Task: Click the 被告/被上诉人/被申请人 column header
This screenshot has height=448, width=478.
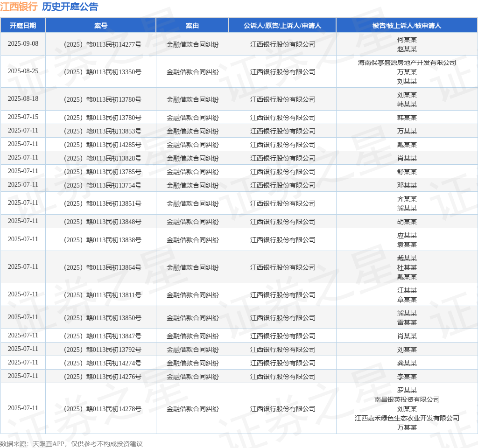Action: click(407, 26)
